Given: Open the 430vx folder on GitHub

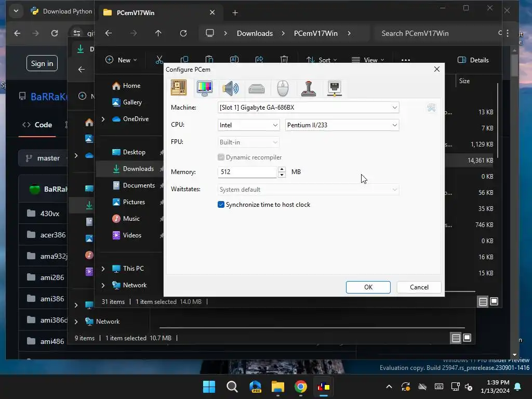Looking at the screenshot, I should [x=50, y=214].
